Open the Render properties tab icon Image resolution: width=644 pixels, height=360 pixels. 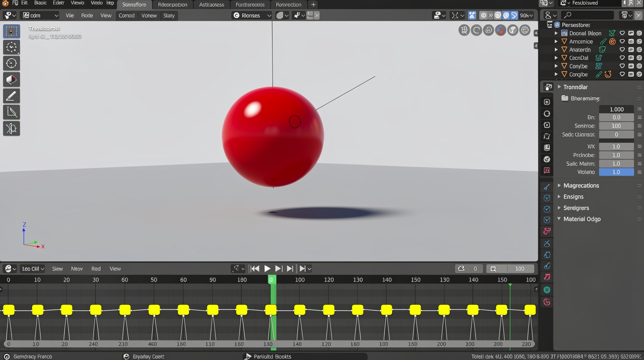click(x=547, y=102)
